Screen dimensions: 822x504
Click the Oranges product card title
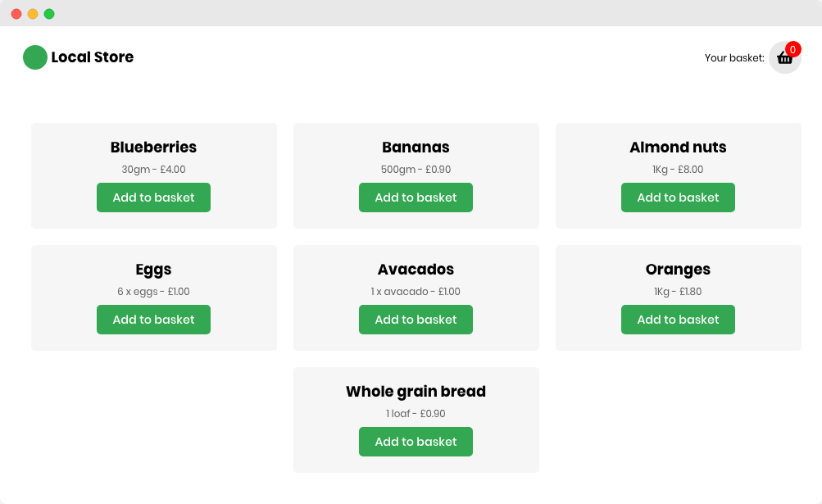(678, 270)
